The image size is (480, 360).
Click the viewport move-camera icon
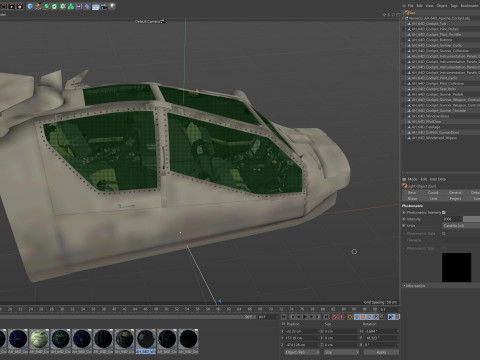[x=384, y=15]
